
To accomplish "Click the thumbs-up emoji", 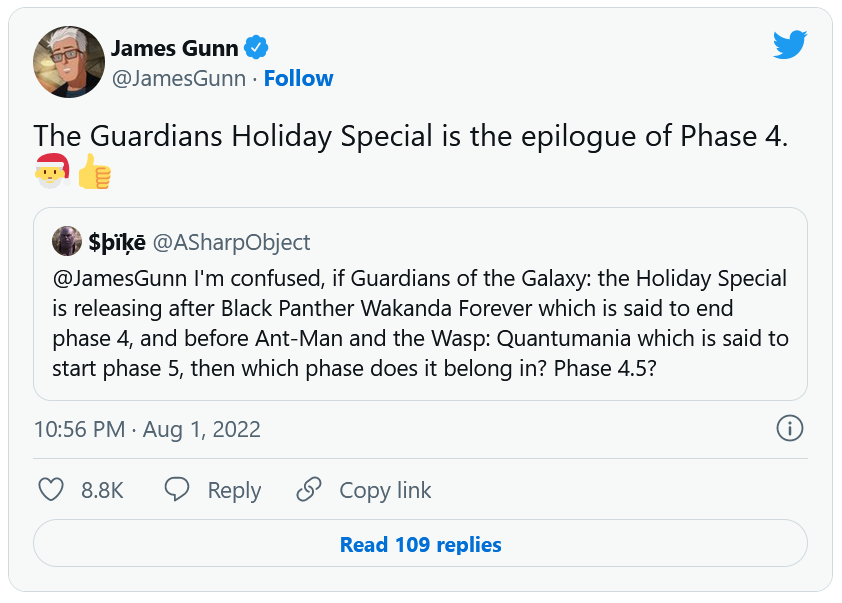I will pos(94,171).
